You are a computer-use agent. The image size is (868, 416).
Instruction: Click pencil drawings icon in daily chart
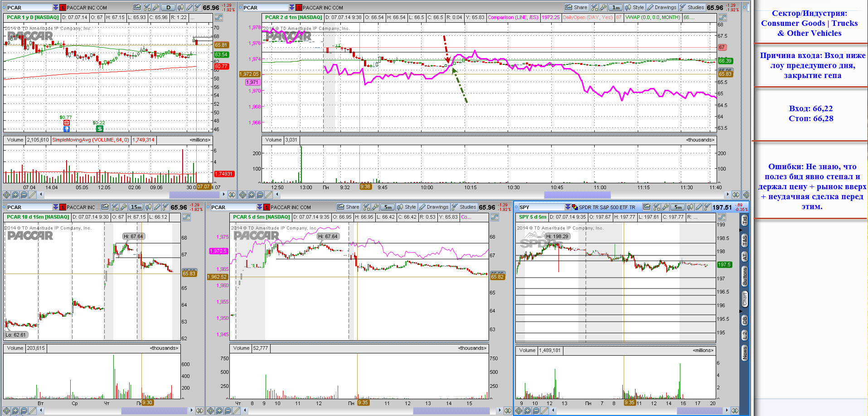190,7
